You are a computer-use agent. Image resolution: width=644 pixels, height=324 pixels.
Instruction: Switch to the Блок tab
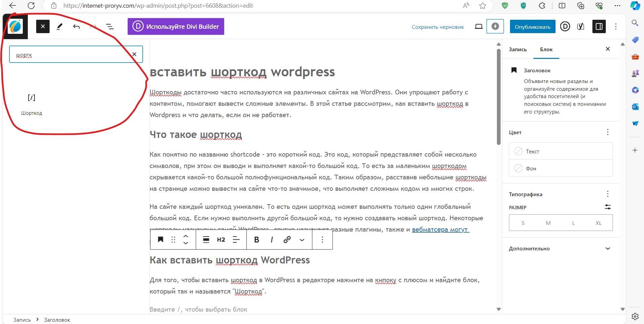[546, 50]
